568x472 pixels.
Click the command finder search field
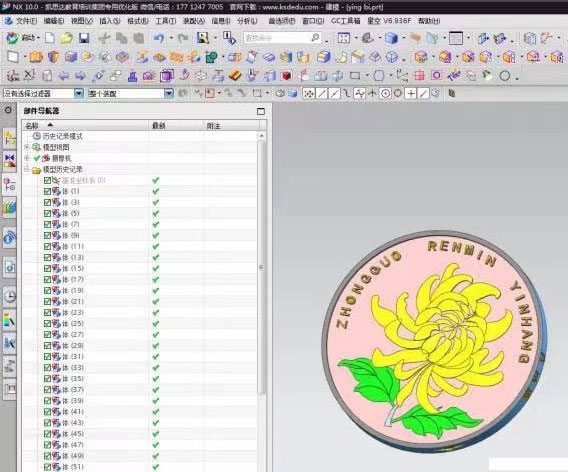[x=282, y=38]
